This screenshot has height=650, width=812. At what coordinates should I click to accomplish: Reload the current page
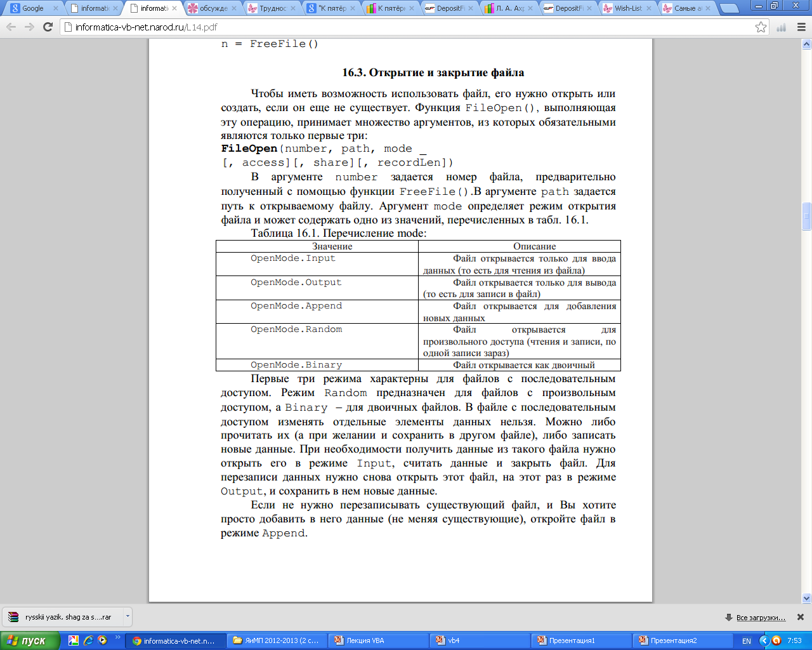coord(48,27)
